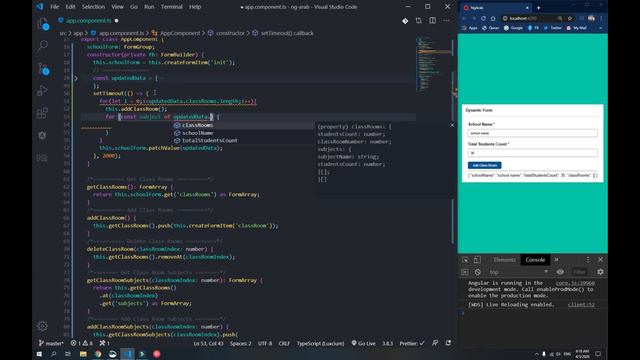This screenshot has height=360, width=640.
Task: Open changes compare icon in editor toolbar
Action: [x=418, y=21]
